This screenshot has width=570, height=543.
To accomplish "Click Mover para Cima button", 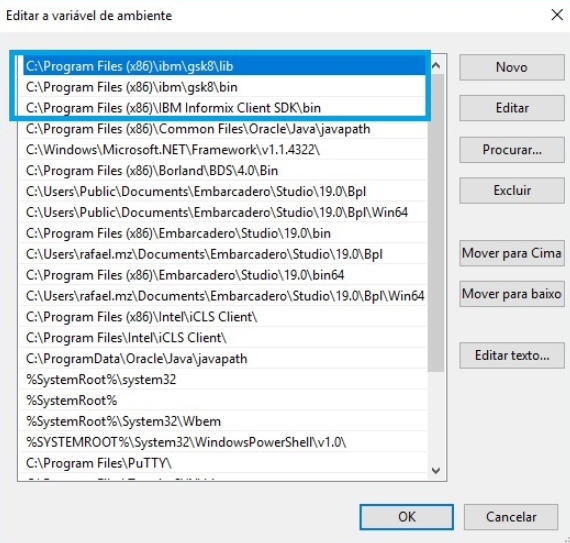I will point(511,253).
